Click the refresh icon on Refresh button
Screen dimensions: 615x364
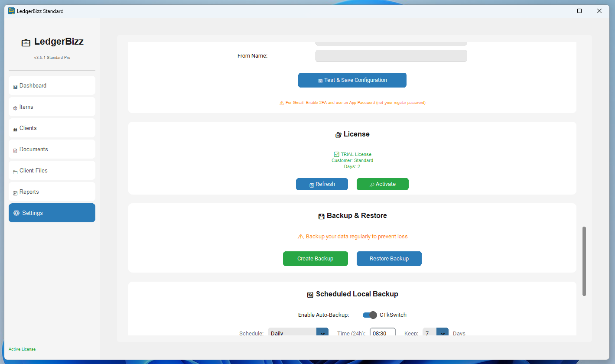[x=312, y=185]
